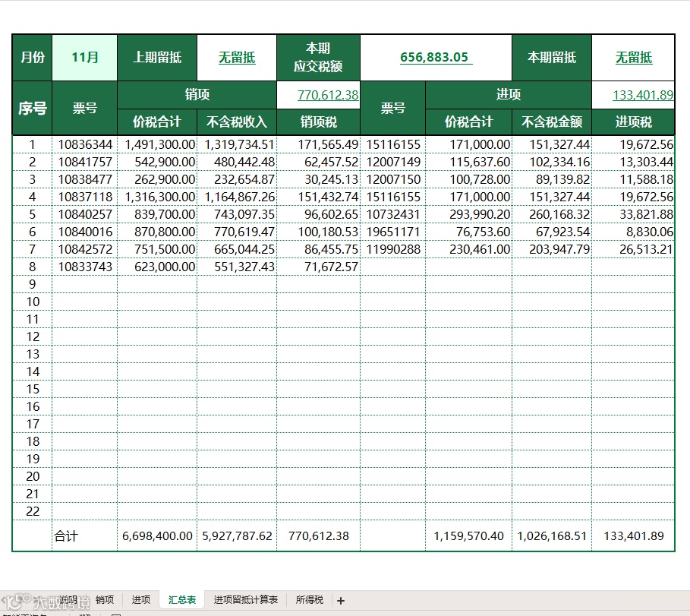Click purchase ticket 11990288
The image size is (690, 616).
click(393, 249)
